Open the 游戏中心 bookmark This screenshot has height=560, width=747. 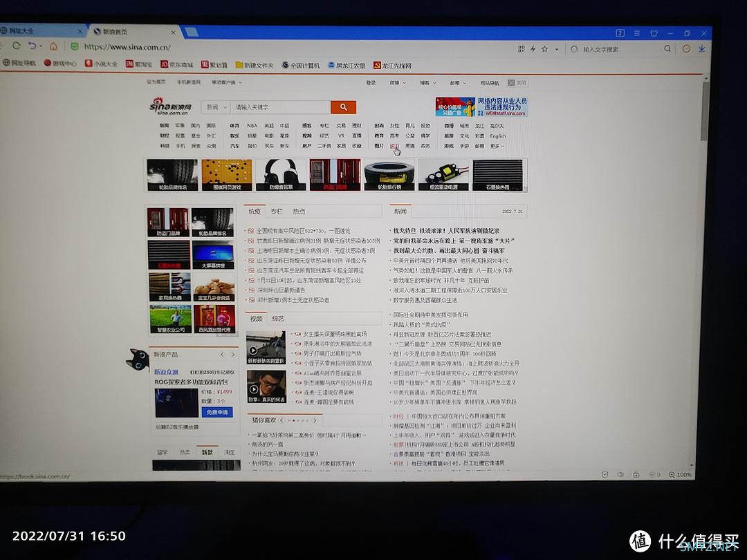click(x=60, y=63)
